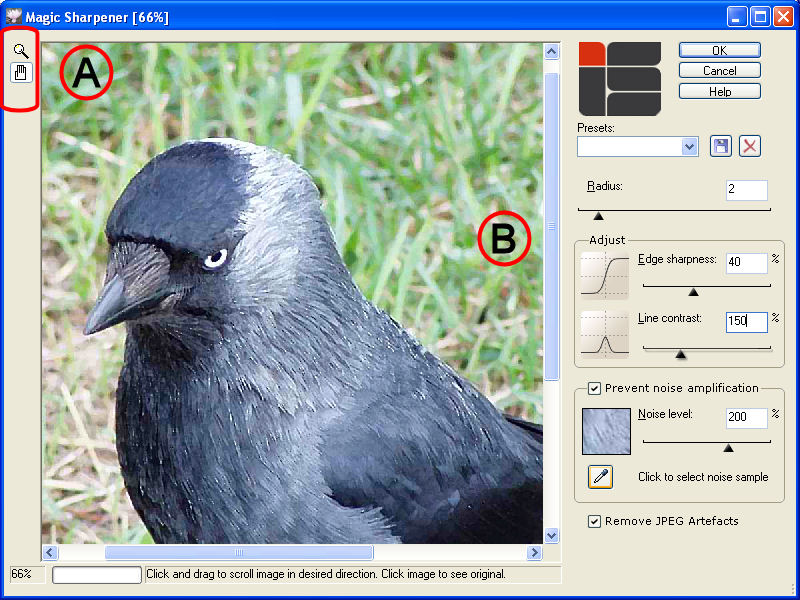Image resolution: width=800 pixels, height=600 pixels.
Task: Select the Zoom magnifier tool
Action: [x=21, y=50]
